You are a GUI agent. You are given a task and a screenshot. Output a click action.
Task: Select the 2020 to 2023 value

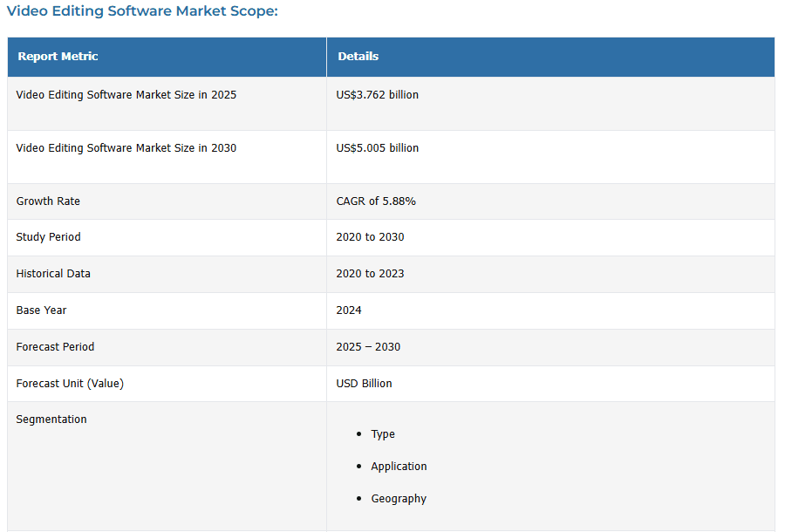tap(370, 274)
